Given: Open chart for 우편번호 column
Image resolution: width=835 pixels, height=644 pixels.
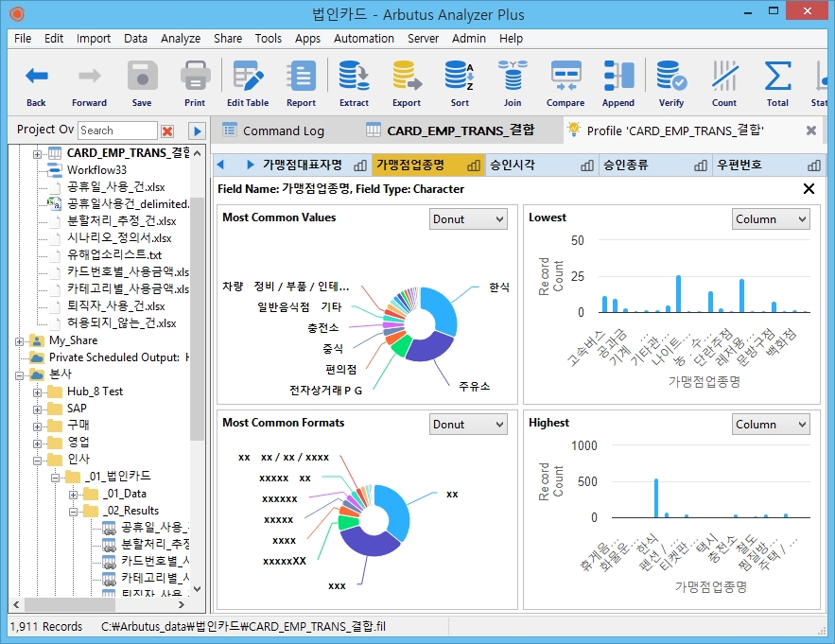Looking at the screenshot, I should [x=814, y=165].
